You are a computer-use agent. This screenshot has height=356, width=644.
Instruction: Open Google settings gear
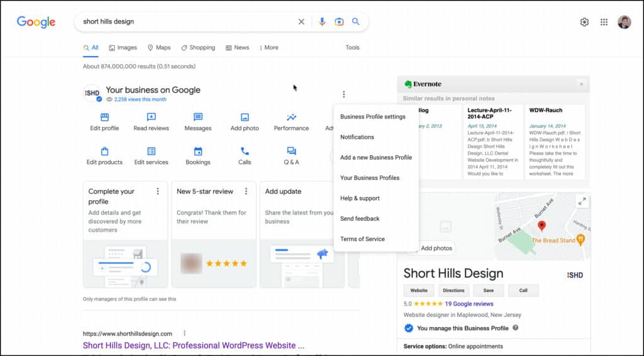coord(584,22)
